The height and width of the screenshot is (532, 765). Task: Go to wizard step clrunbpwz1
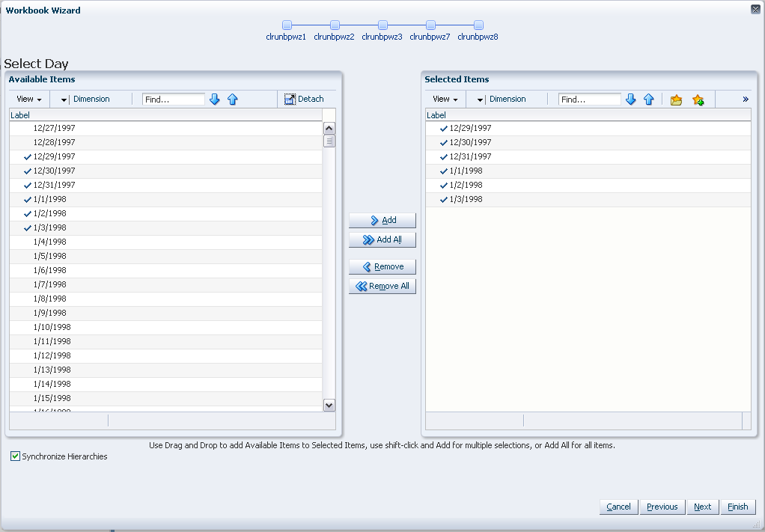tap(287, 25)
